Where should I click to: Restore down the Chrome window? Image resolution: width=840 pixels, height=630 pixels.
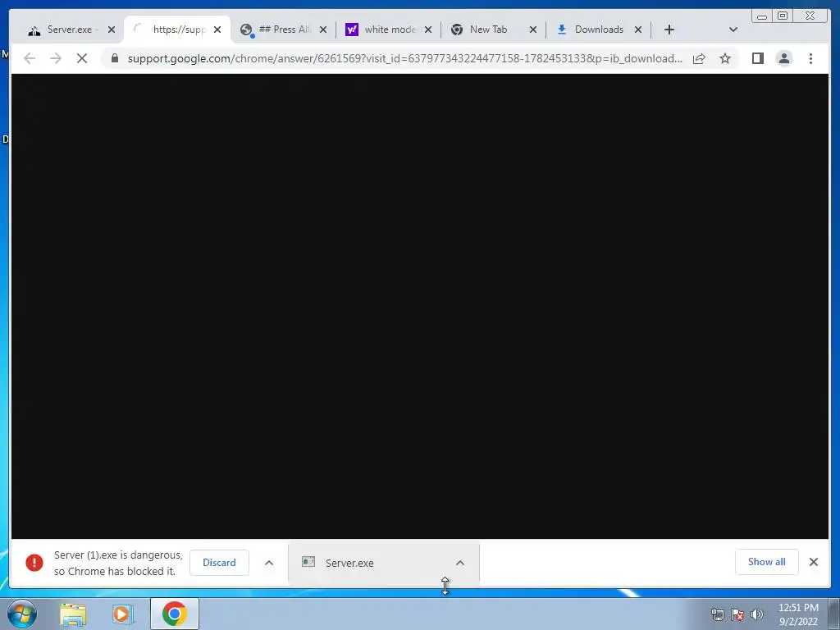pyautogui.click(x=783, y=16)
